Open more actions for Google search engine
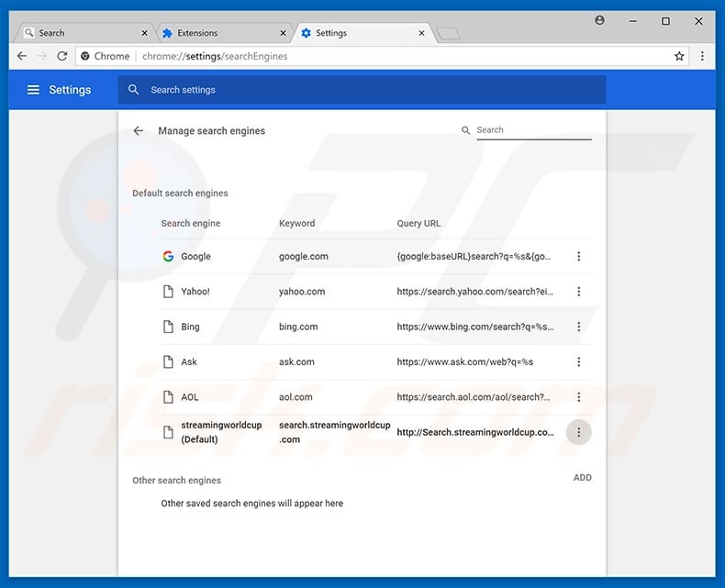 (x=578, y=256)
